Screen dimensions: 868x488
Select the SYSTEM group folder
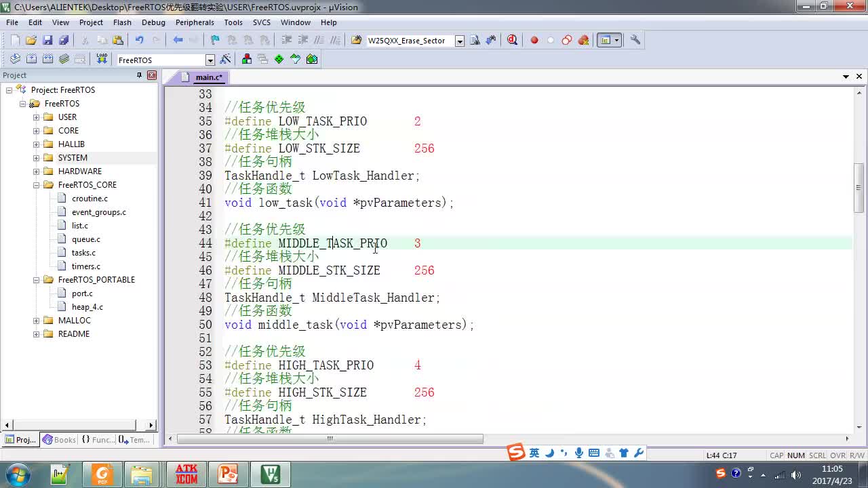[x=73, y=158]
